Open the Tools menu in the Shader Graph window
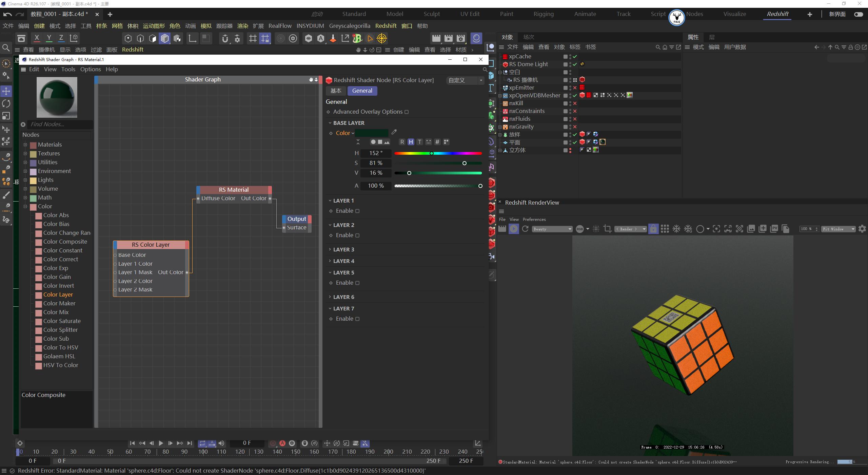The width and height of the screenshot is (868, 475). click(x=68, y=69)
